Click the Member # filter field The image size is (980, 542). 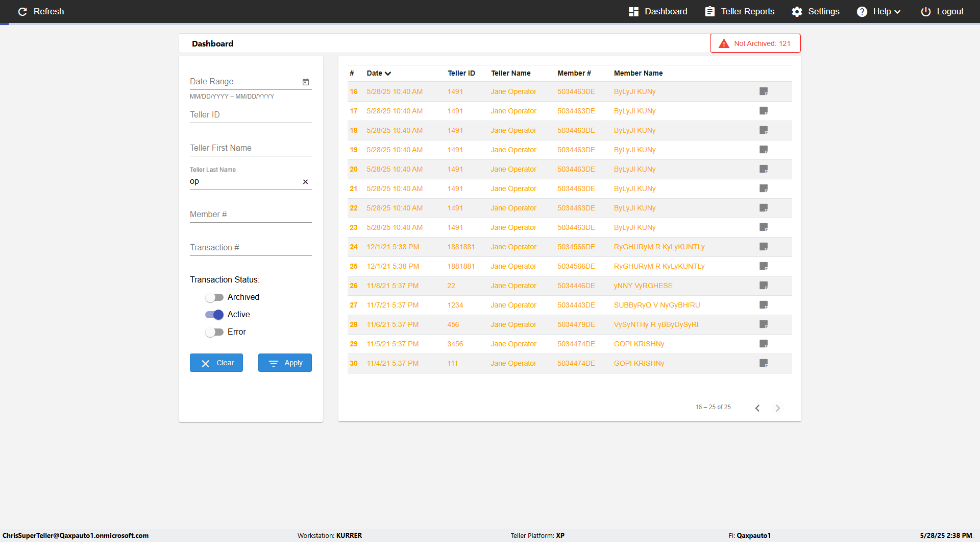point(251,215)
